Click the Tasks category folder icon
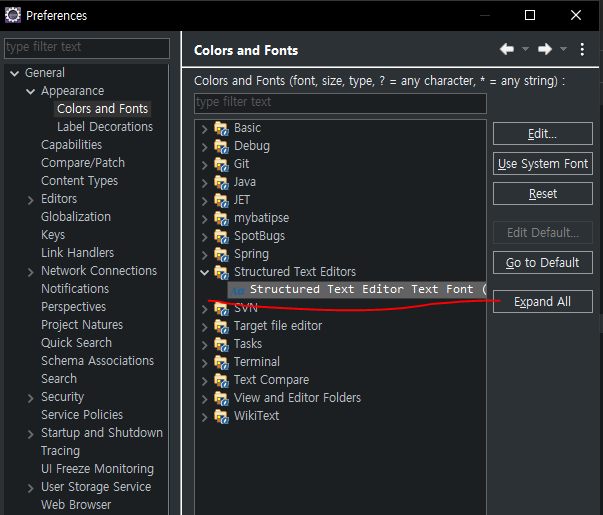Image resolution: width=603 pixels, height=515 pixels. pos(221,344)
